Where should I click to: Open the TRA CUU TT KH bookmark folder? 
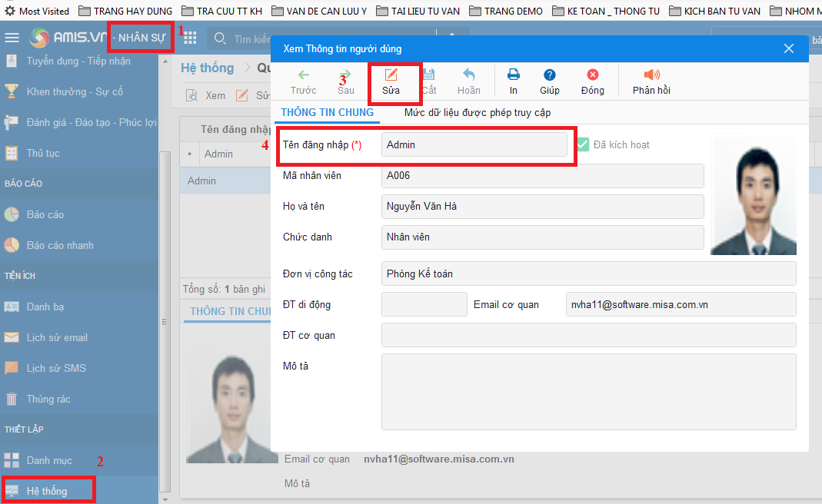(221, 11)
